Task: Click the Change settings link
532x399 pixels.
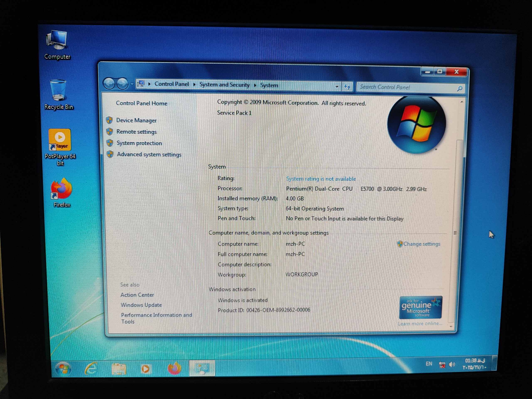Action: [x=421, y=244]
